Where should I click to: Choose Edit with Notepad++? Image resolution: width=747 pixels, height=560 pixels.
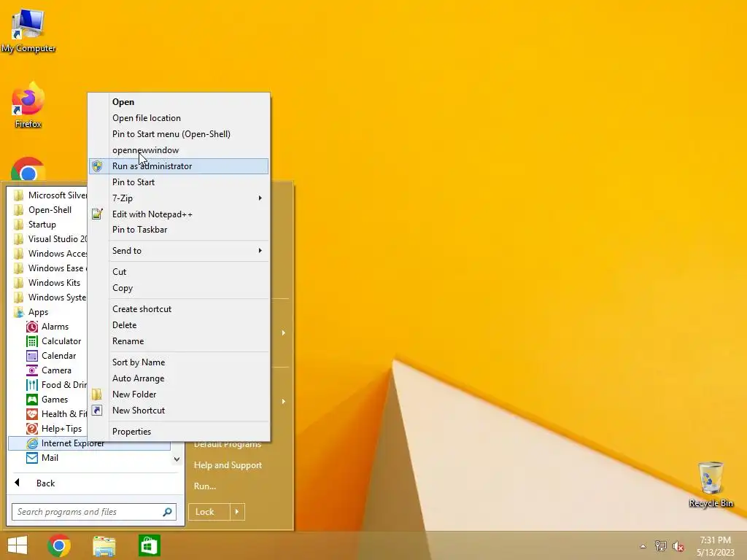click(x=179, y=214)
